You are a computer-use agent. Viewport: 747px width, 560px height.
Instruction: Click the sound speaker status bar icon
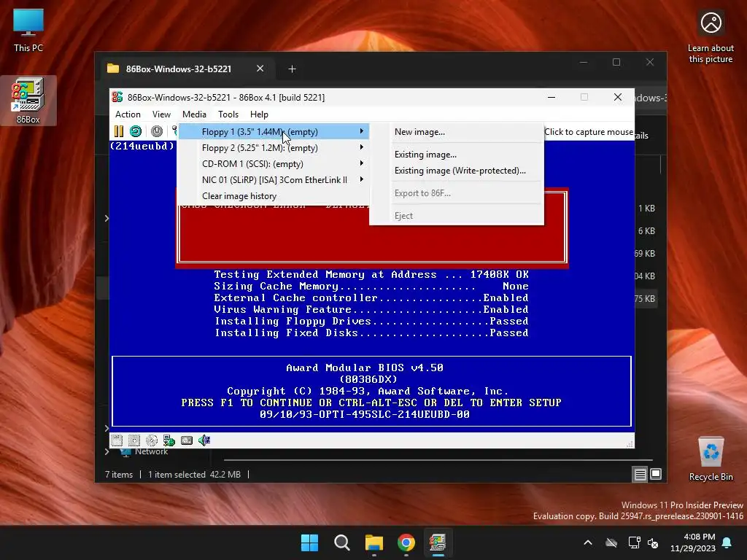coord(204,440)
